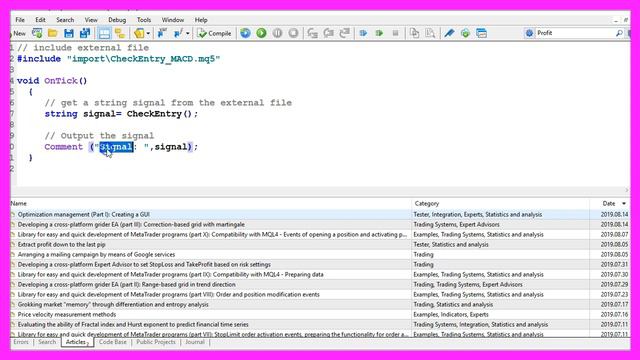Open the Edit menu

coord(40,20)
